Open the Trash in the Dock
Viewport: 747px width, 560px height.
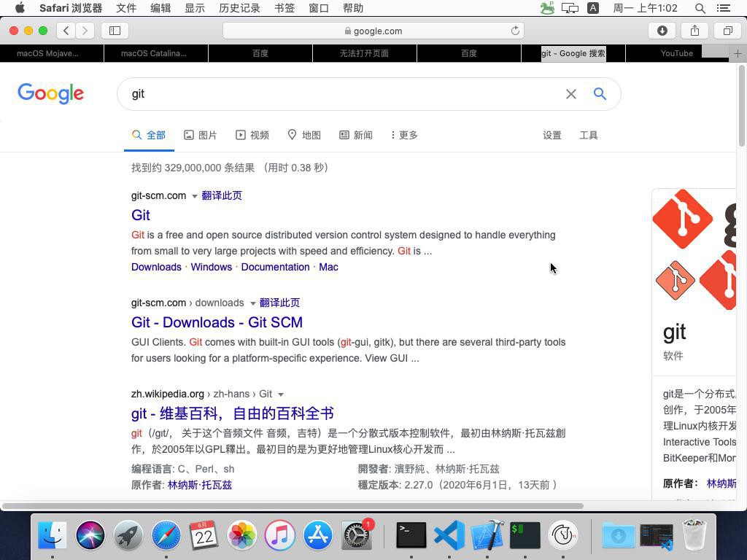tap(694, 534)
